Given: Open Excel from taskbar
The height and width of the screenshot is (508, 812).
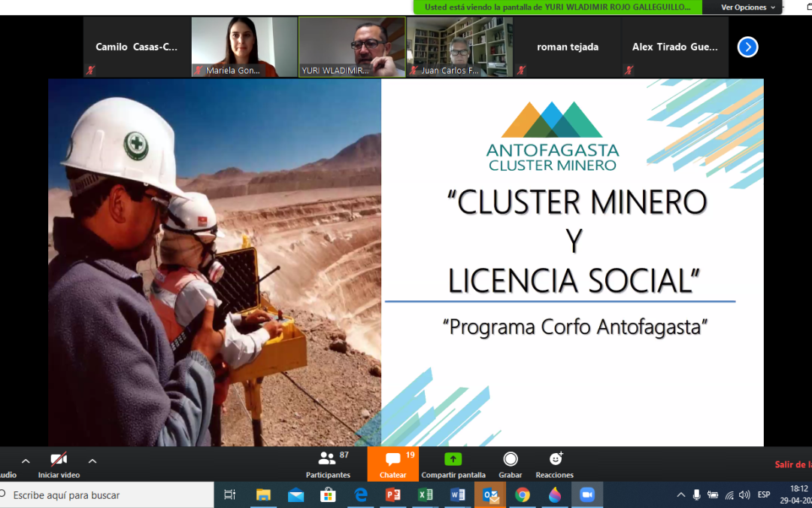Looking at the screenshot, I should click(425, 495).
